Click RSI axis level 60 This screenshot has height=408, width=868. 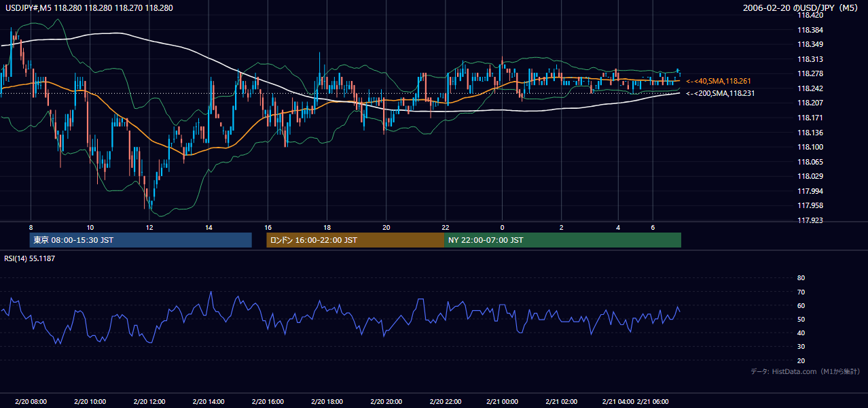(801, 305)
